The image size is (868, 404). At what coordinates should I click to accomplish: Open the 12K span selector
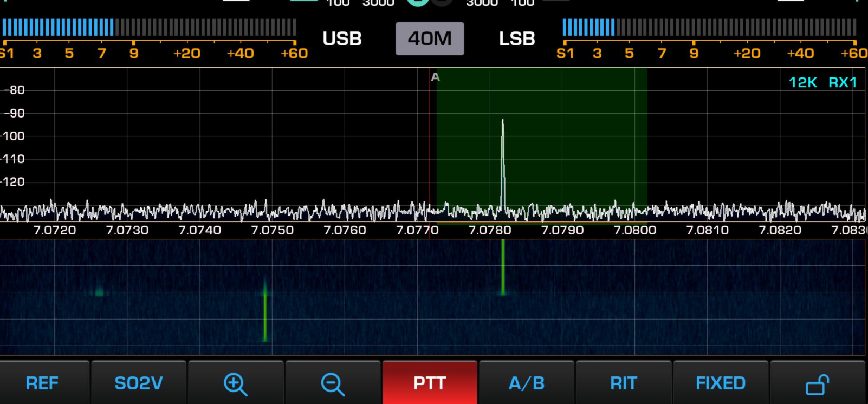point(802,82)
